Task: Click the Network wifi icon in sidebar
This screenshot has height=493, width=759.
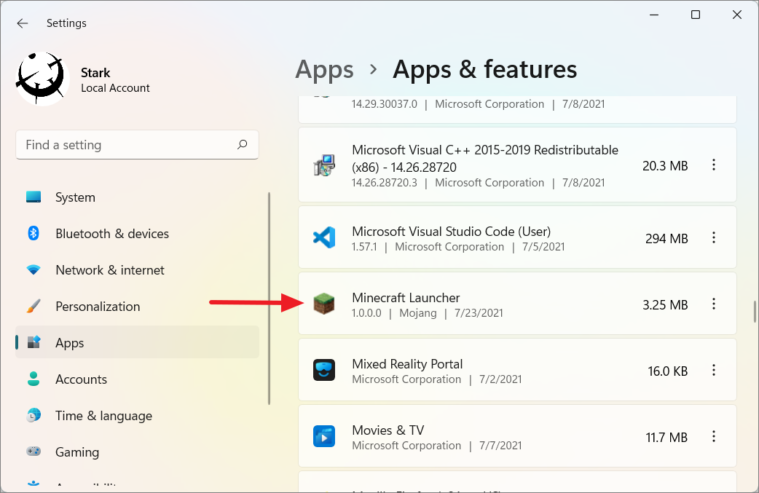Action: 33,270
